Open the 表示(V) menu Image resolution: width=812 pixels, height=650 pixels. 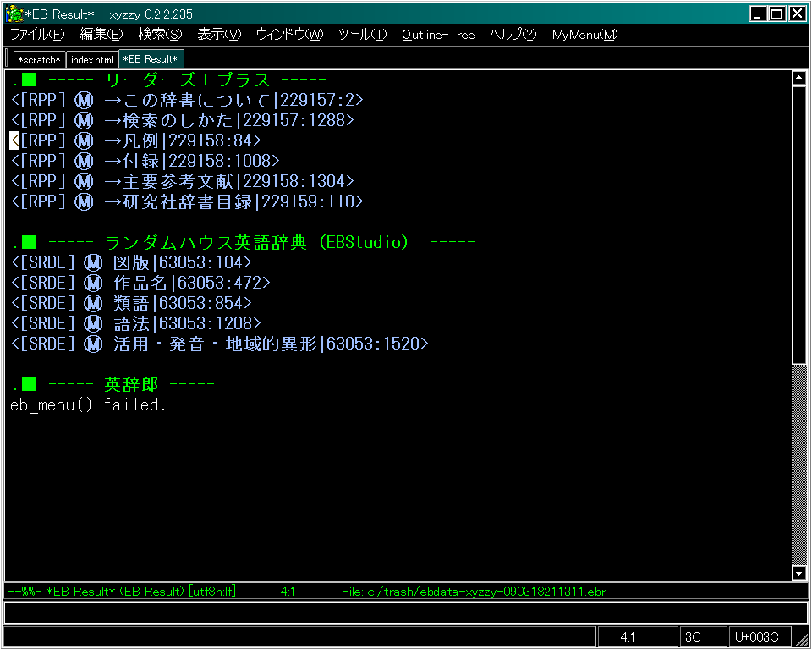click(219, 35)
